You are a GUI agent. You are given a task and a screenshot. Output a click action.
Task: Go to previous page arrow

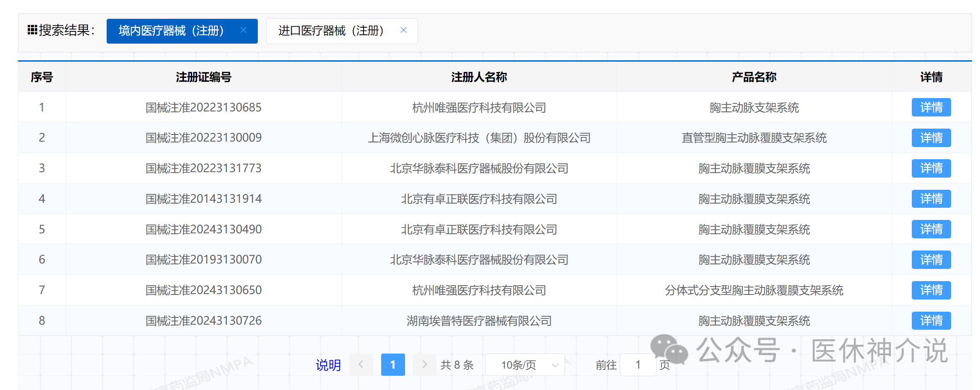361,364
